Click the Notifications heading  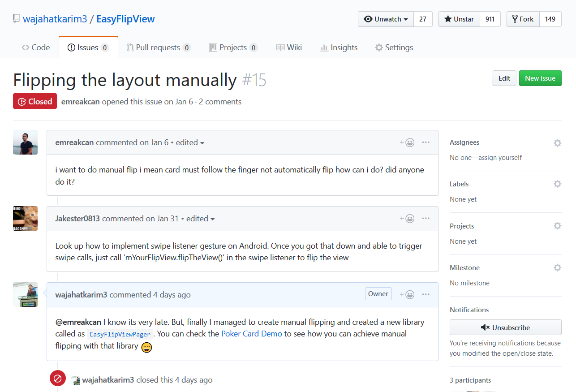(x=469, y=310)
